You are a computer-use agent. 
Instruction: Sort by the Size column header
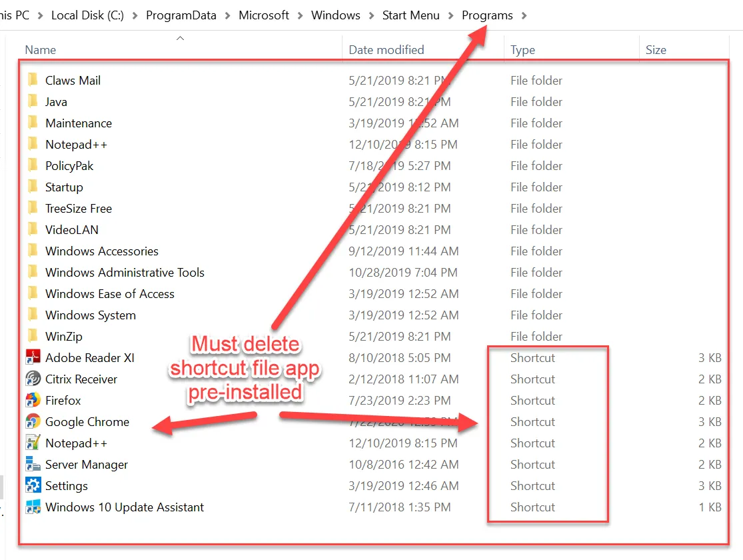click(655, 50)
